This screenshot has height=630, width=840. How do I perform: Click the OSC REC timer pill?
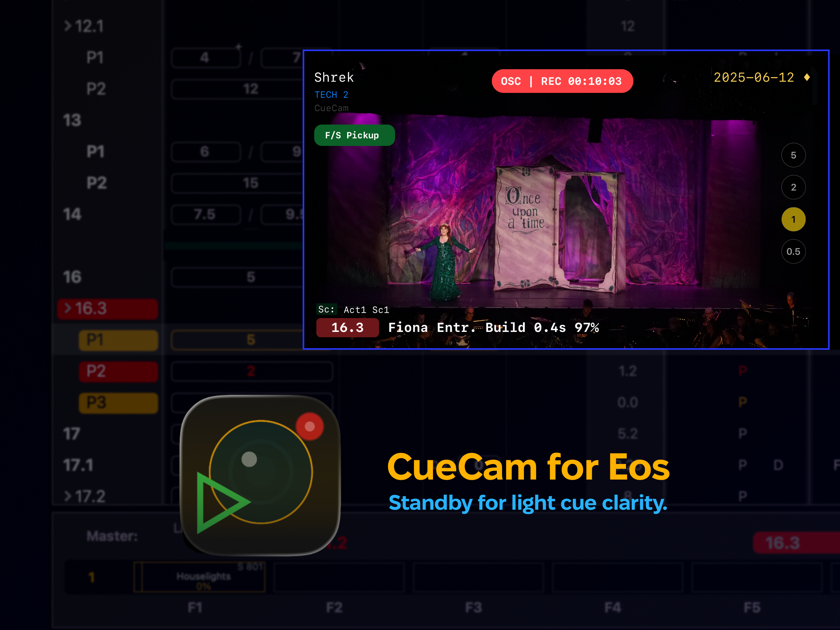tap(562, 81)
